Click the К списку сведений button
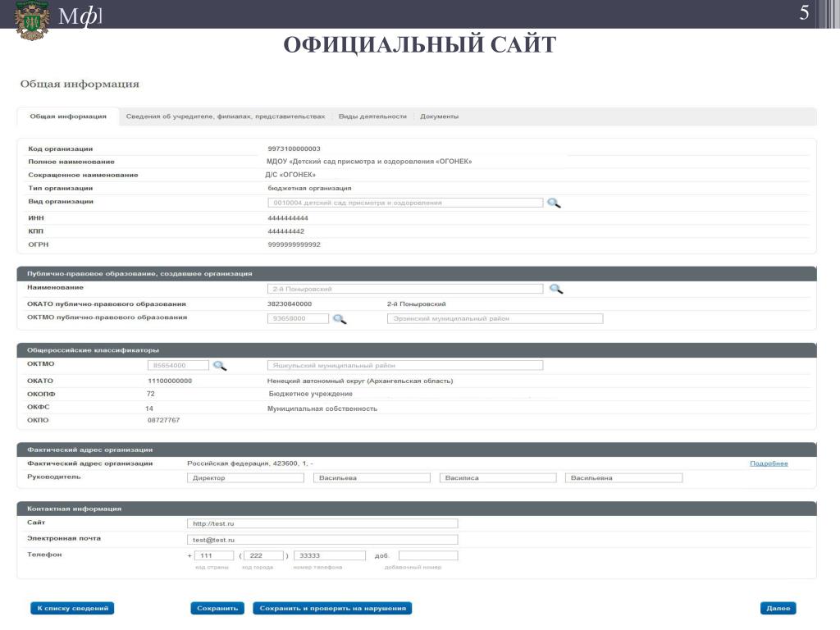This screenshot has height=630, width=840. pyautogui.click(x=72, y=608)
